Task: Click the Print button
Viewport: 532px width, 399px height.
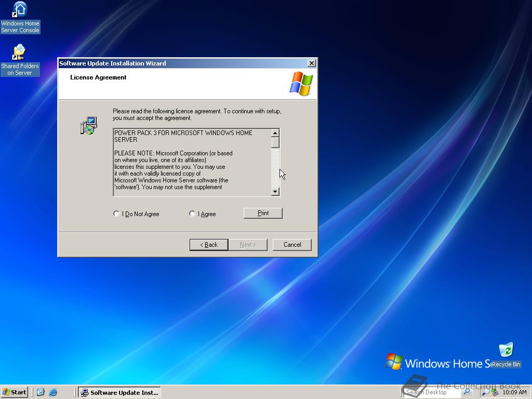Action: coord(263,213)
